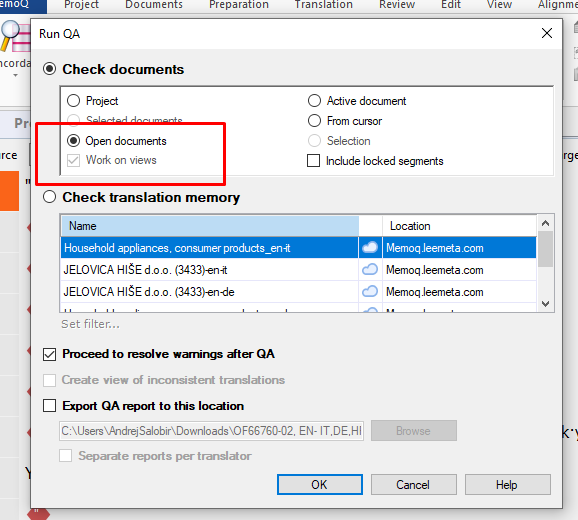Click scroll-down arrow in memory list

pos(546,304)
